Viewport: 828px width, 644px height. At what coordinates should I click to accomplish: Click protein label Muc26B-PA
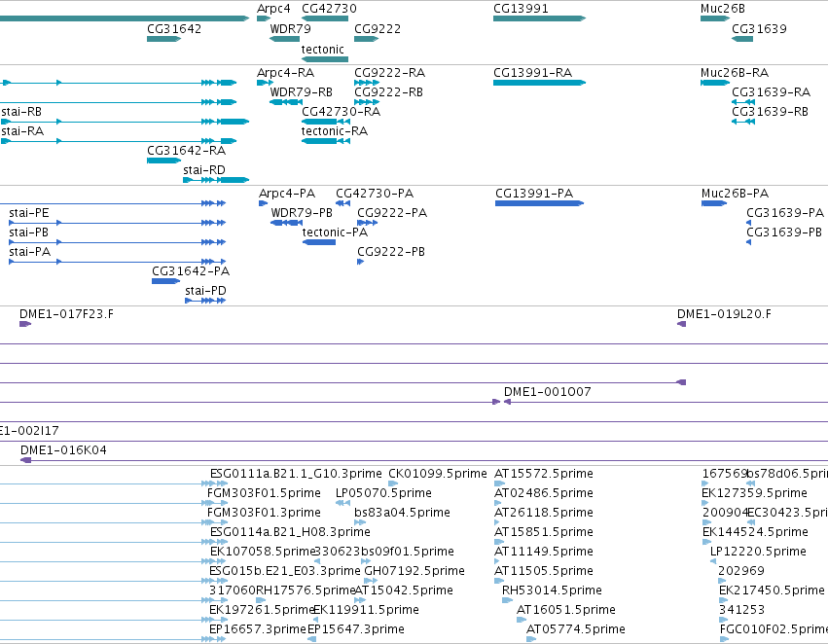tap(735, 194)
